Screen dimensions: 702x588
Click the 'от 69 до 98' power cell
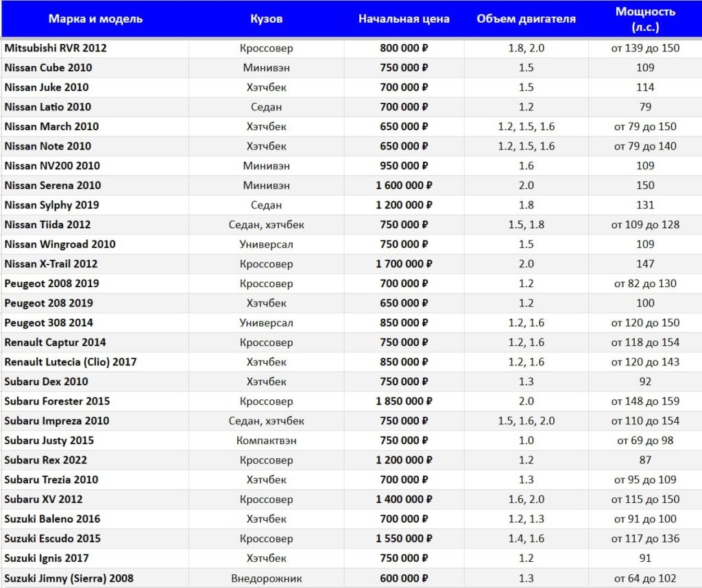pyautogui.click(x=645, y=441)
